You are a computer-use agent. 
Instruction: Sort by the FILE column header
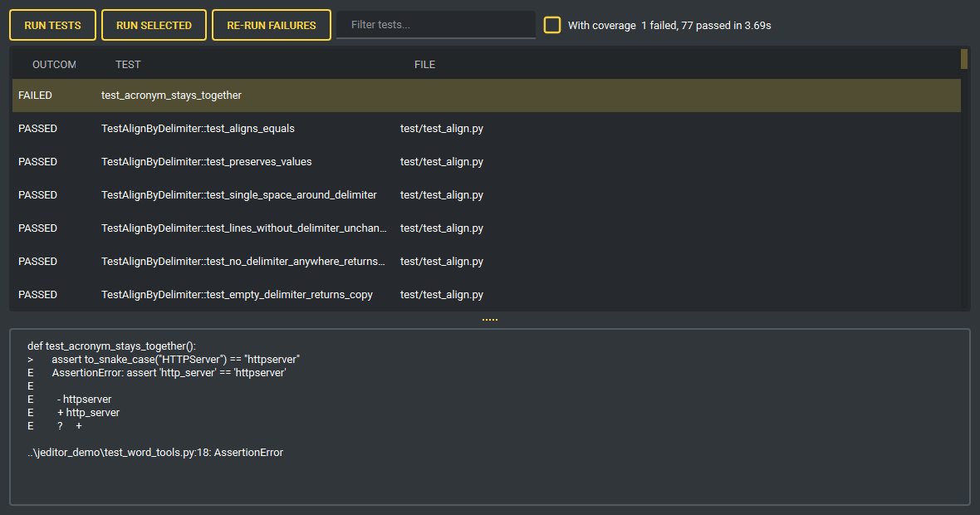pos(425,65)
